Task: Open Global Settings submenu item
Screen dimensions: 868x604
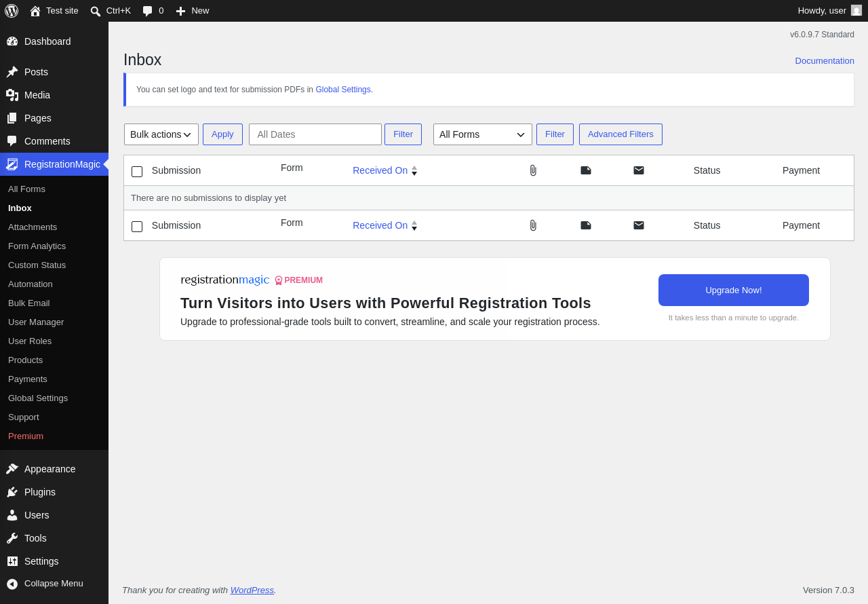Action: [54, 398]
